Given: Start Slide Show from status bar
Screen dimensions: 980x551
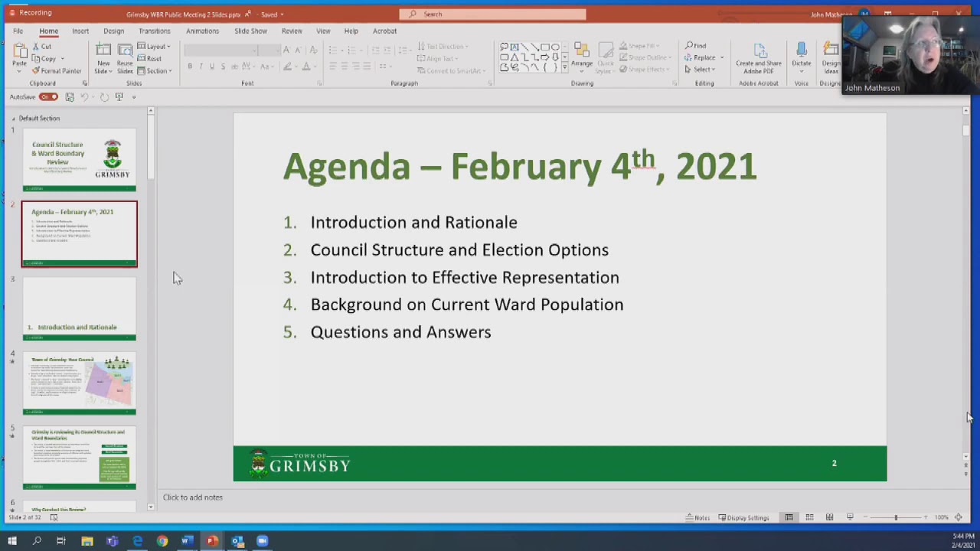Looking at the screenshot, I should [849, 518].
